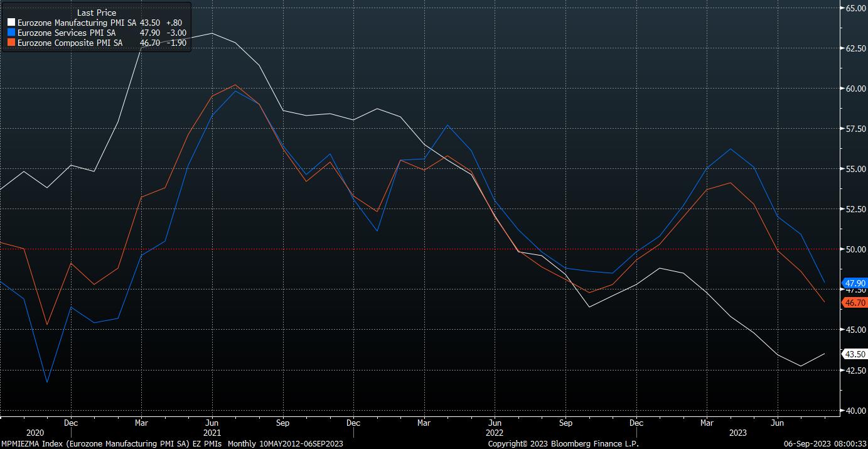Click the orange Composite PMI legend swatch
Screen dimensions: 868x449
(11, 43)
